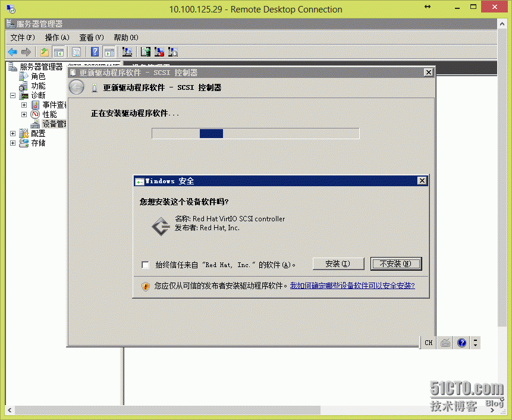512x420 pixels.
Task: Click the pin connection bar icon in RDP title bar
Action: click(x=428, y=7)
